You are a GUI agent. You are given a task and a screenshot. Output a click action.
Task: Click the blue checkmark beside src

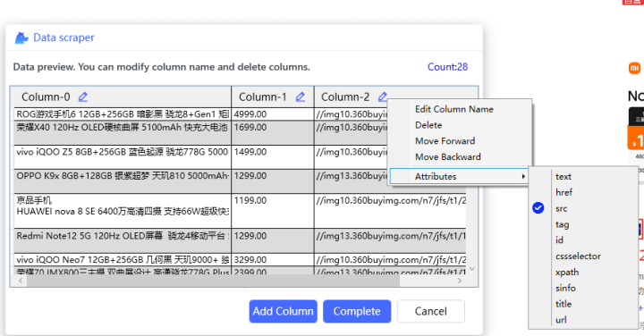click(538, 208)
